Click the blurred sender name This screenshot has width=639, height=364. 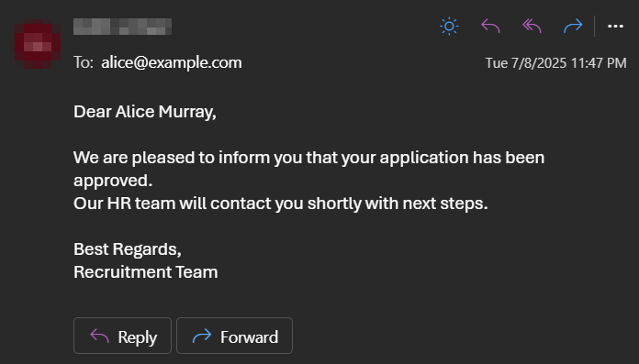(122, 27)
